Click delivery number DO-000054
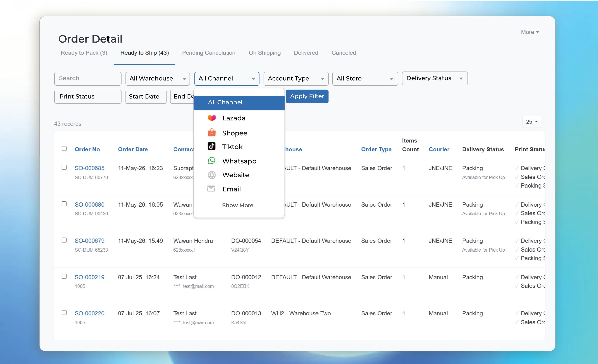The width and height of the screenshot is (598, 364). [246, 241]
